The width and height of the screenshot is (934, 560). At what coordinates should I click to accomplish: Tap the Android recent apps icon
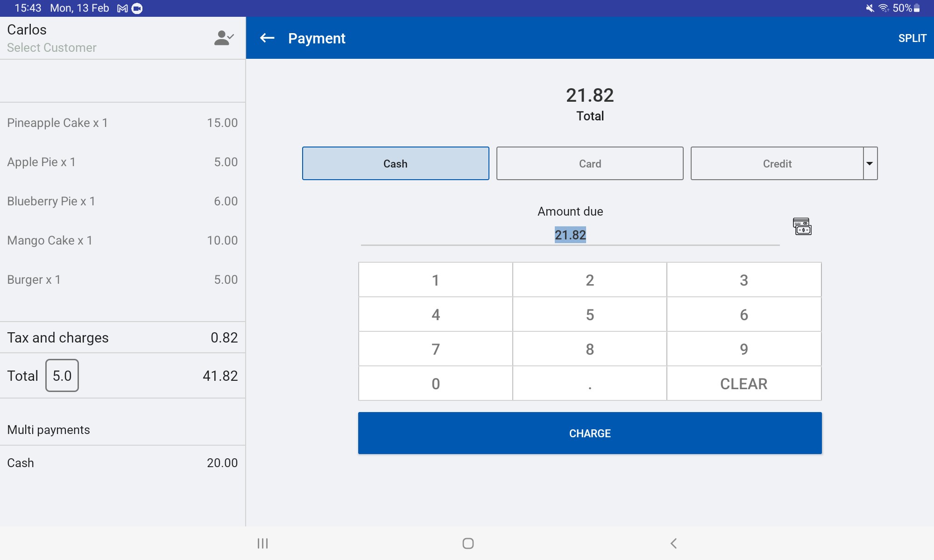pyautogui.click(x=262, y=543)
